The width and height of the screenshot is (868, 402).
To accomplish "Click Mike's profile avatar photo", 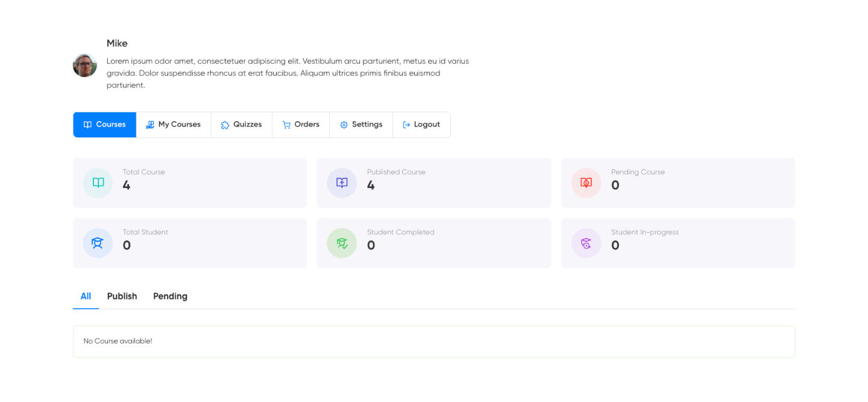I will (x=85, y=65).
